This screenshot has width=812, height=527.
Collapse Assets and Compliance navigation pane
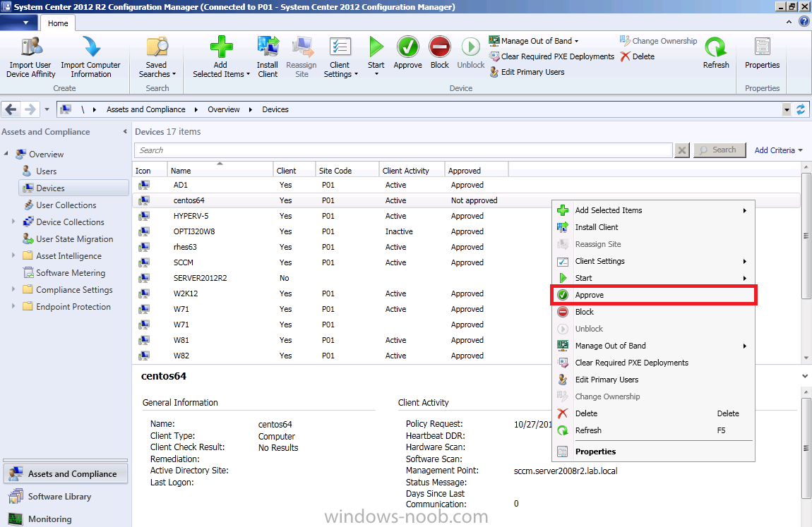pos(125,131)
